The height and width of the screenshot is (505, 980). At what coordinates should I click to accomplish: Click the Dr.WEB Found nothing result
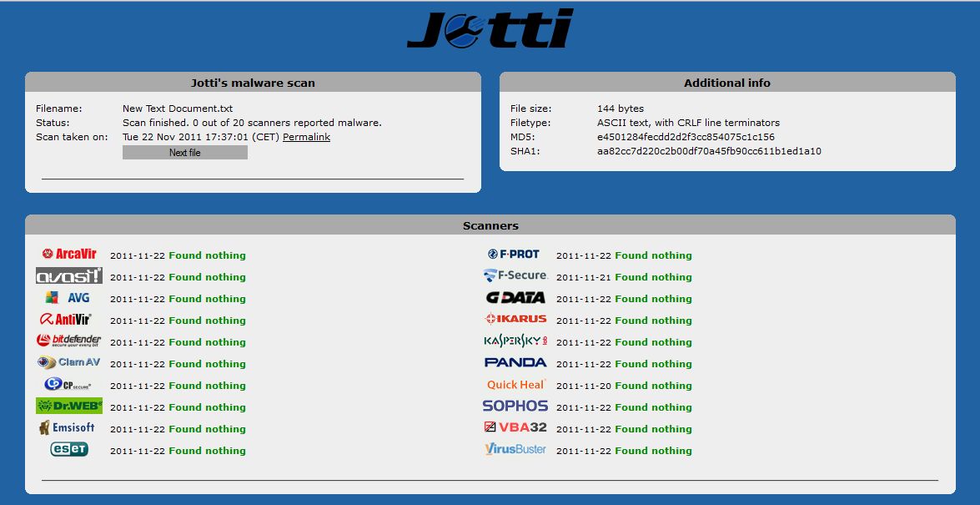[207, 407]
